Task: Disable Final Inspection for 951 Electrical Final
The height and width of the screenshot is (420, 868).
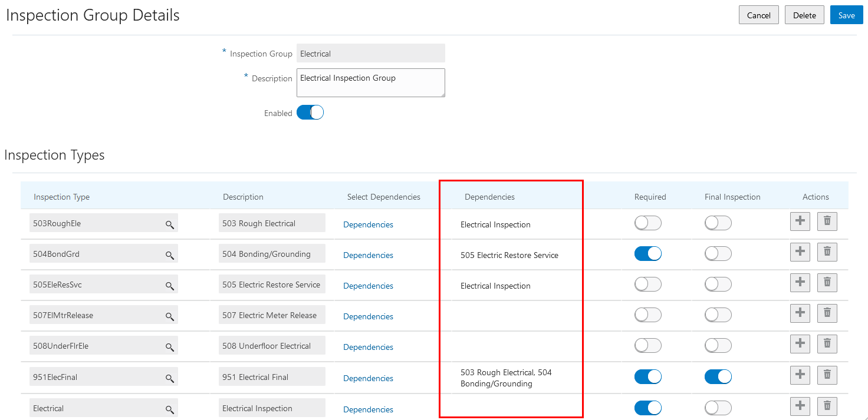Action: pyautogui.click(x=718, y=377)
